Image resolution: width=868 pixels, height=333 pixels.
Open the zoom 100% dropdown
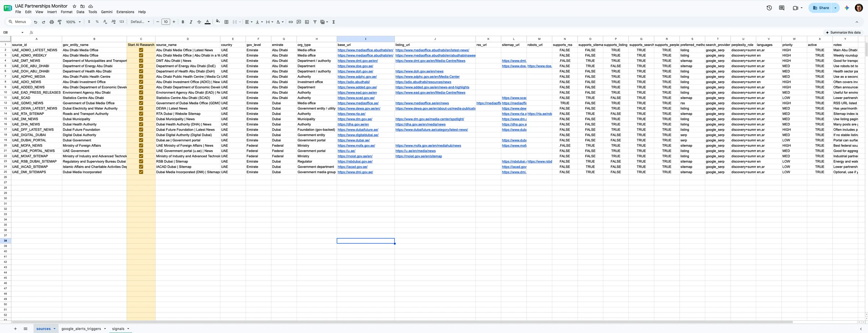[x=73, y=22]
